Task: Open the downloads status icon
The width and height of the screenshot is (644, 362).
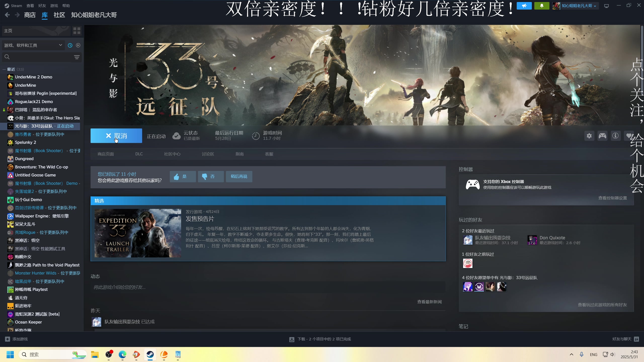Action: [292, 339]
